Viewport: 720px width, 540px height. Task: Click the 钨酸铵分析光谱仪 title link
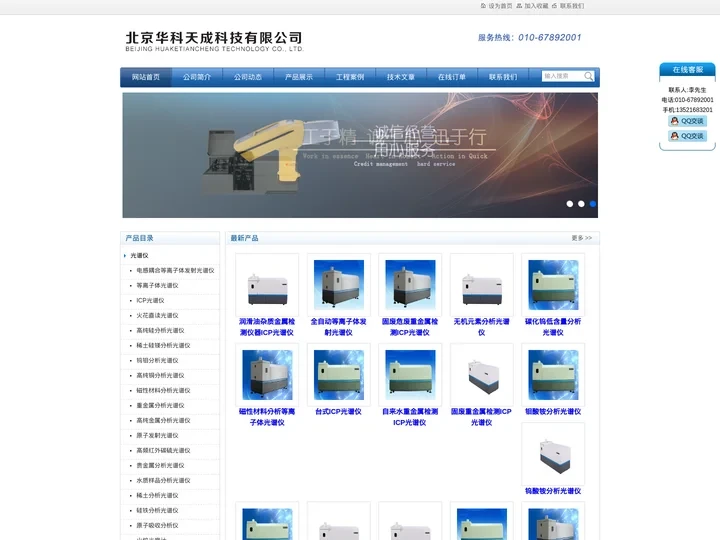click(553, 491)
